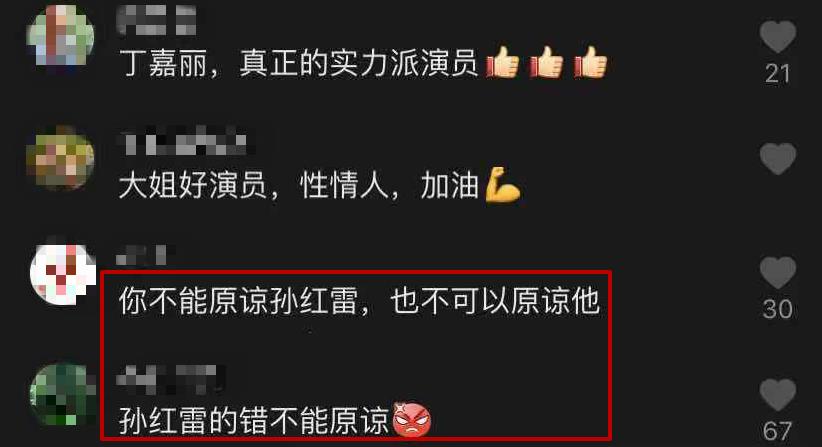Select comment 丁嘉丽，真正的实力派演员

(x=363, y=63)
